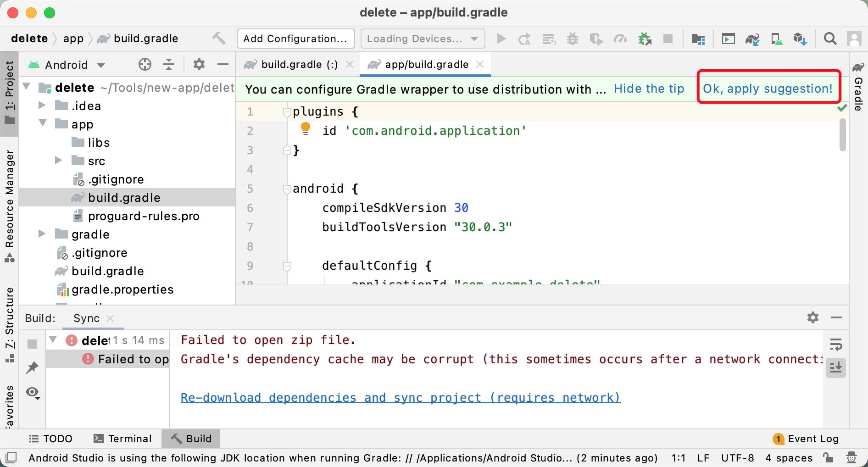Click Re-download dependencies and sync project link
This screenshot has width=868, height=467.
point(400,397)
